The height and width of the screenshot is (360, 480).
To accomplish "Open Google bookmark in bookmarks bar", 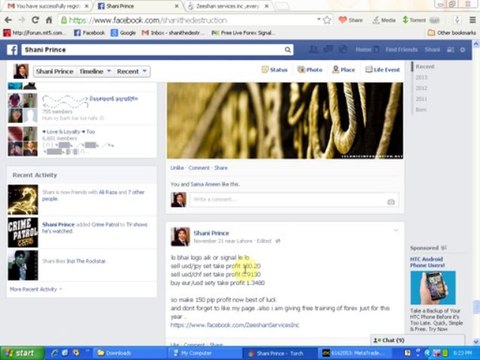I will tap(123, 33).
